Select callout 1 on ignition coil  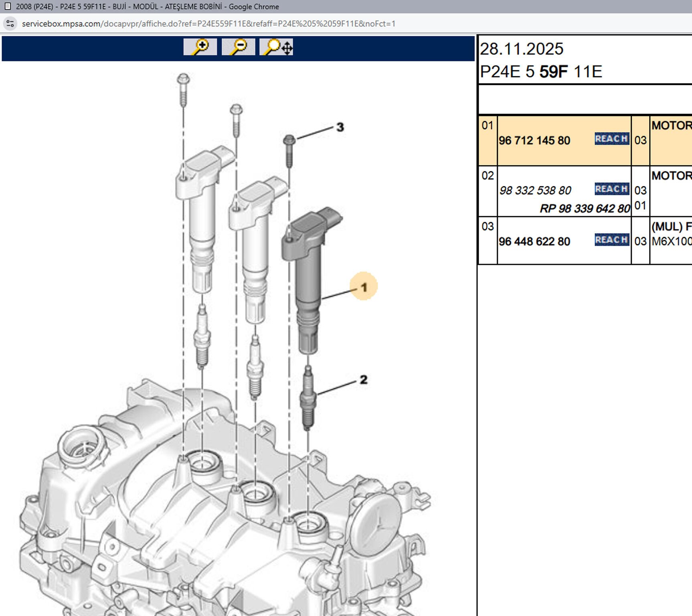364,287
